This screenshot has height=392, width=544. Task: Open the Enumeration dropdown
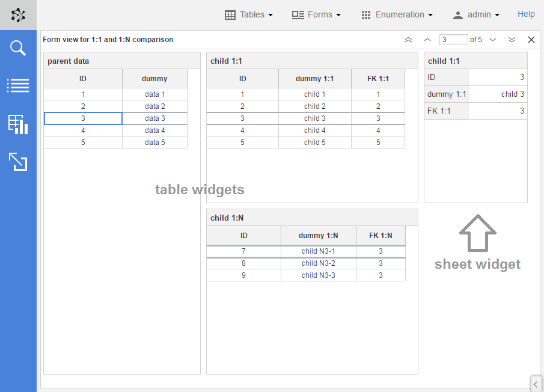[397, 14]
